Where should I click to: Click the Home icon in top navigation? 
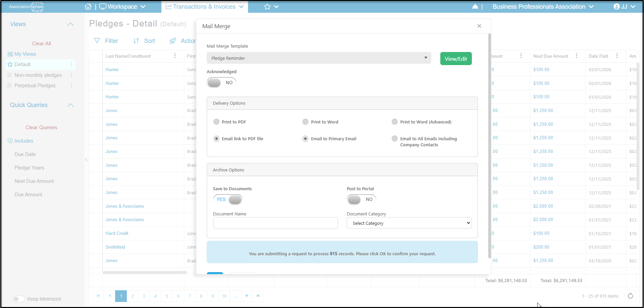point(88,7)
